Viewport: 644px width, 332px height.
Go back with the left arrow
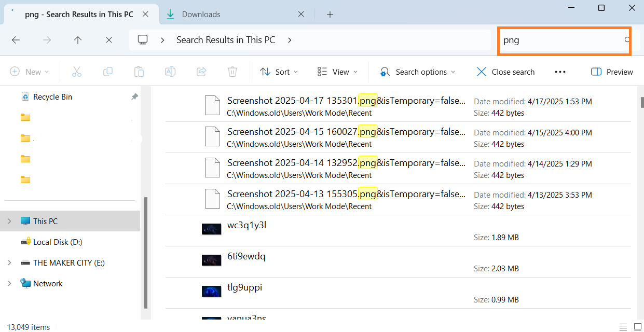pyautogui.click(x=16, y=40)
